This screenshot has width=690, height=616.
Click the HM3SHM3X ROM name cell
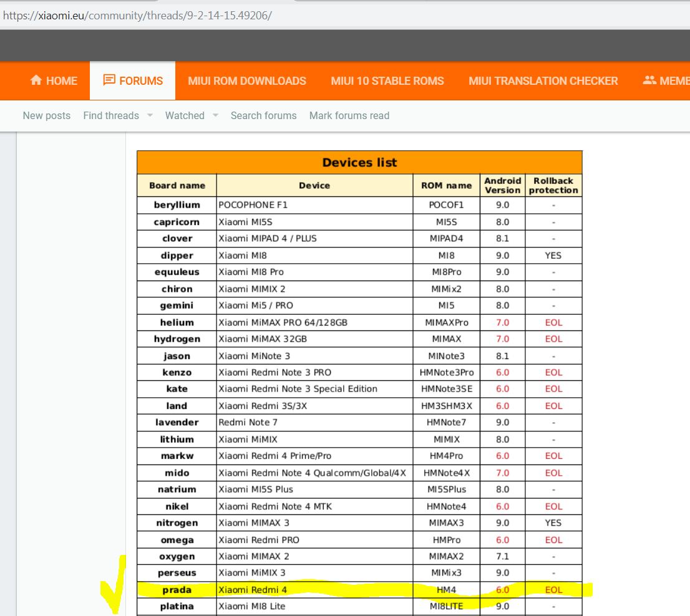tap(447, 406)
